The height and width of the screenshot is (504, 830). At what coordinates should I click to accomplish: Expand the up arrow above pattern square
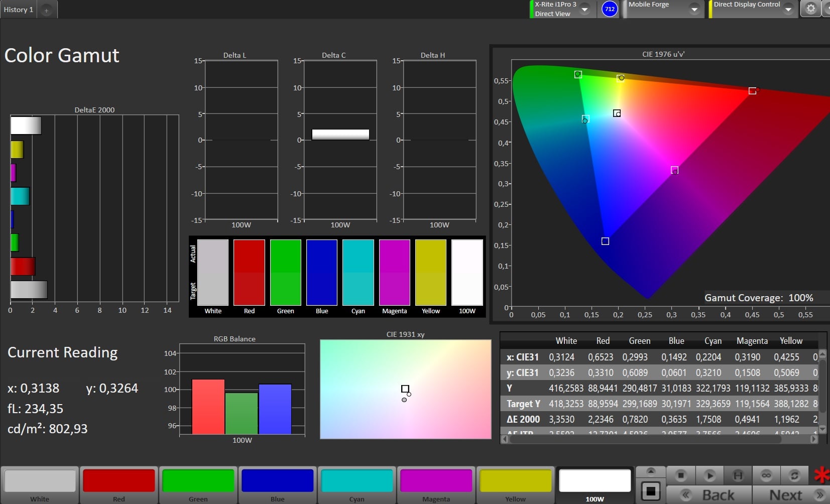pos(651,471)
